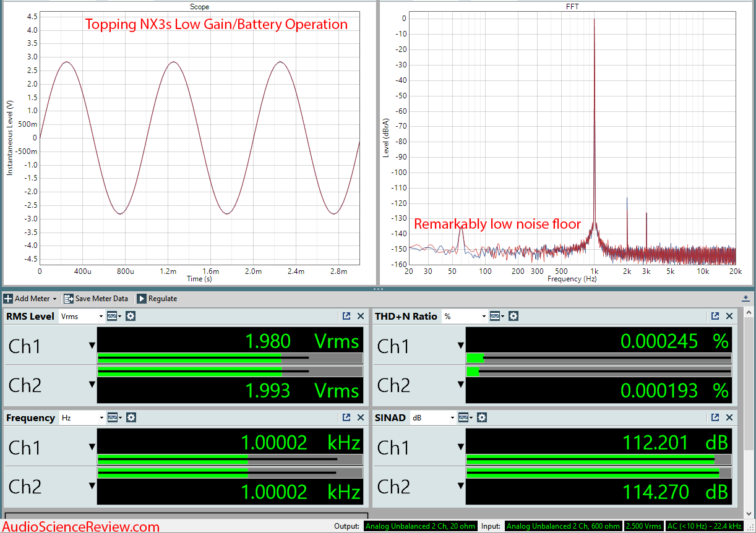Click the Scope waveform plot area
This screenshot has width=756, height=533.
click(200, 138)
